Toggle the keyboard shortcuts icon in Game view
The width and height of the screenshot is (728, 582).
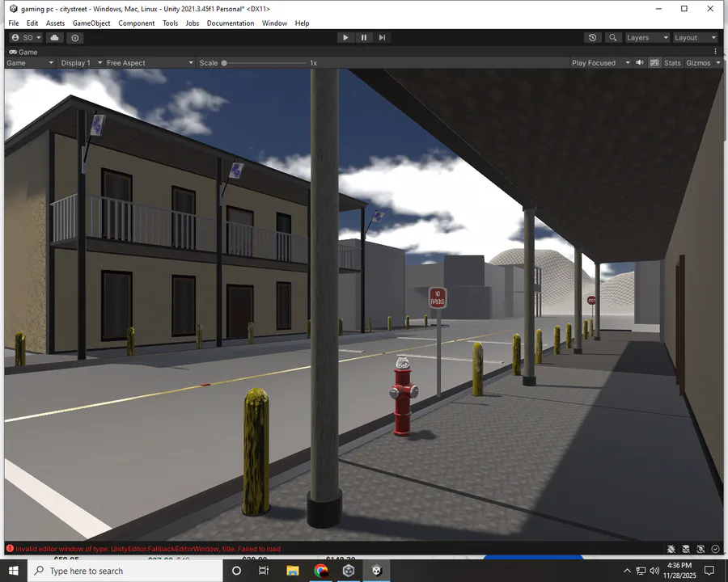[x=654, y=63]
